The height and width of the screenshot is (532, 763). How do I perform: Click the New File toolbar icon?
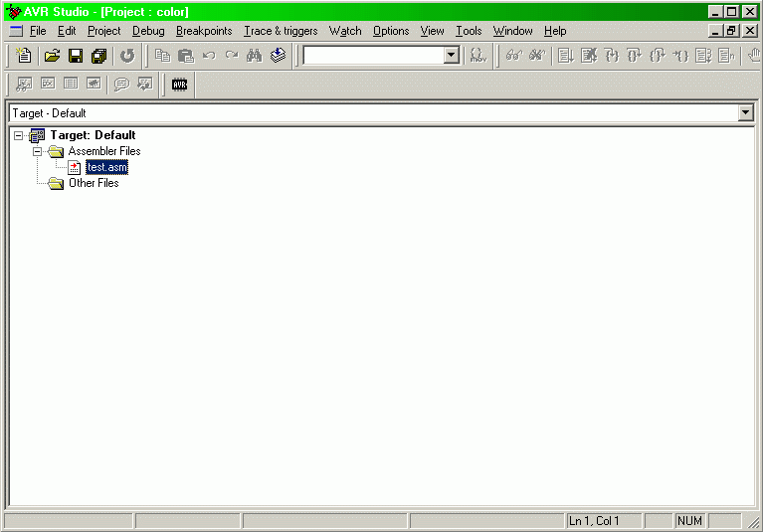[x=23, y=56]
